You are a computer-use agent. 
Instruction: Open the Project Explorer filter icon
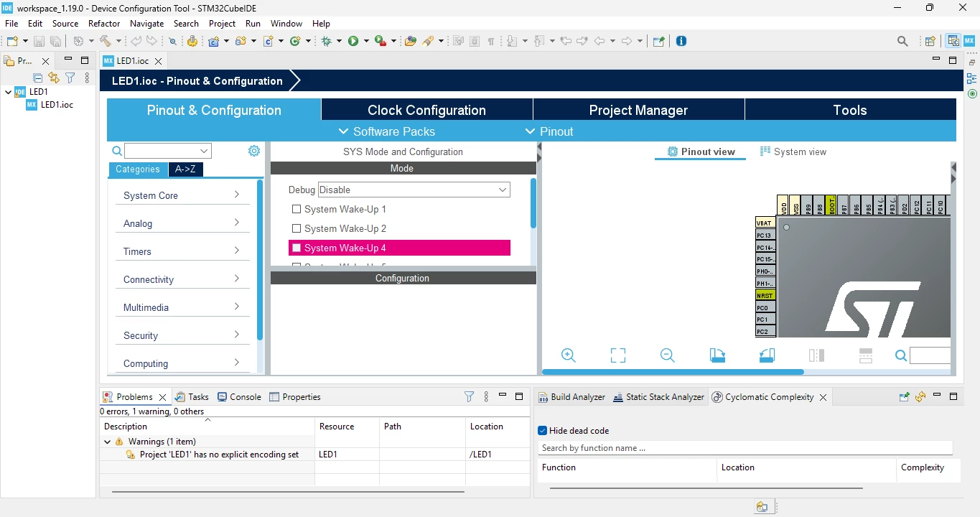[x=70, y=78]
